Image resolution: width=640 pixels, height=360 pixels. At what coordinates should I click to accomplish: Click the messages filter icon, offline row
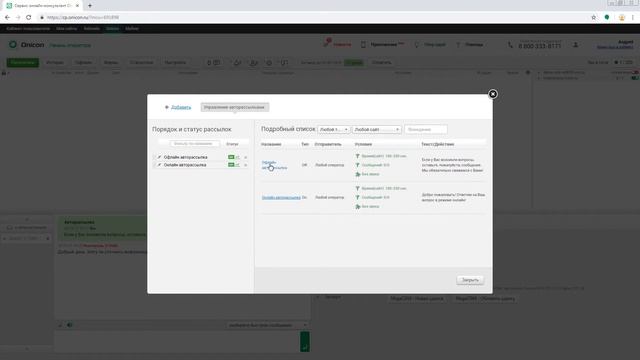click(358, 165)
